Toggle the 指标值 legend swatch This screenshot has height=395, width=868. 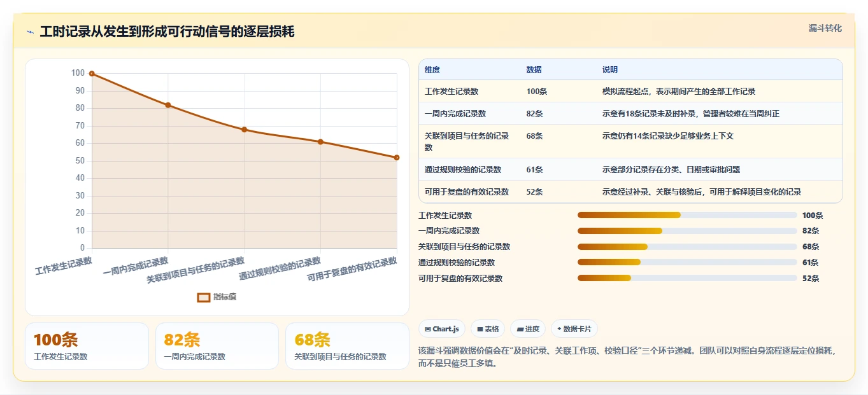204,297
